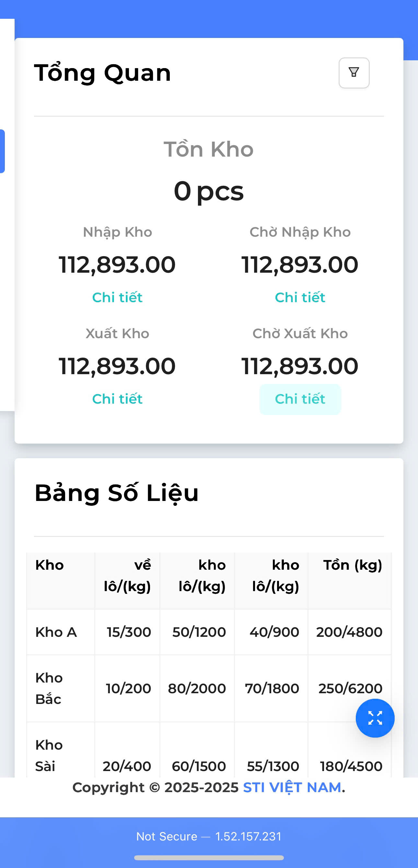The width and height of the screenshot is (418, 868).
Task: Tap the blue fullscreen expand floating button
Action: pyautogui.click(x=375, y=718)
